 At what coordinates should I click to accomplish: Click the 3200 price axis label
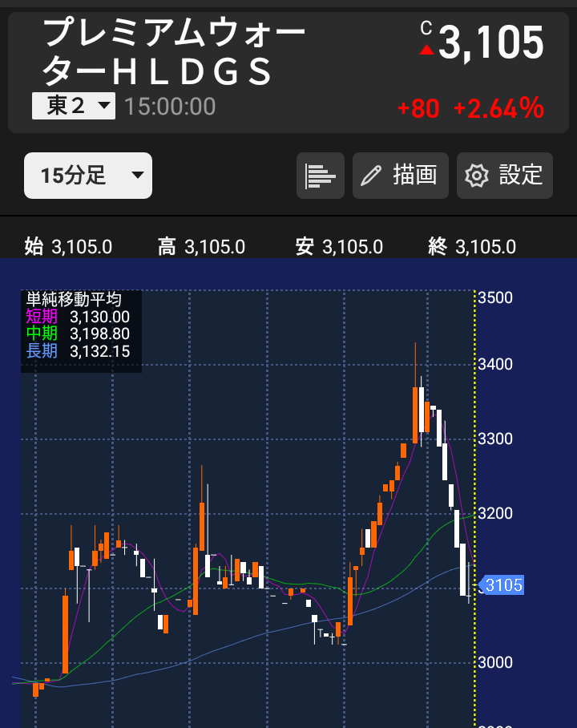click(x=495, y=513)
